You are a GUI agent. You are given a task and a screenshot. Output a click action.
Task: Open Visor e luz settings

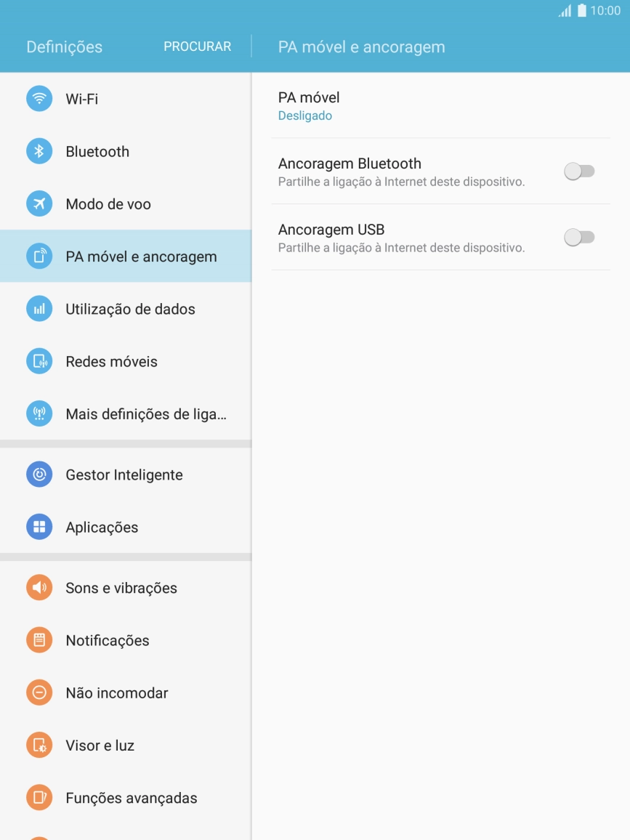(x=126, y=746)
